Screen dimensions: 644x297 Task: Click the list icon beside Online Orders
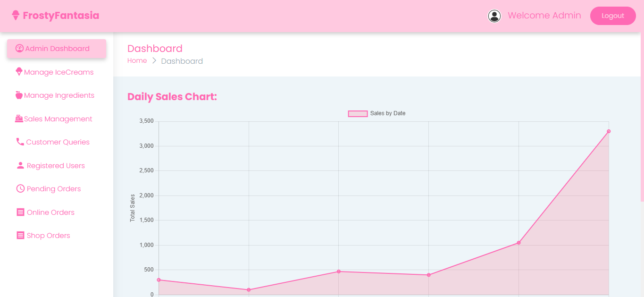pos(20,212)
